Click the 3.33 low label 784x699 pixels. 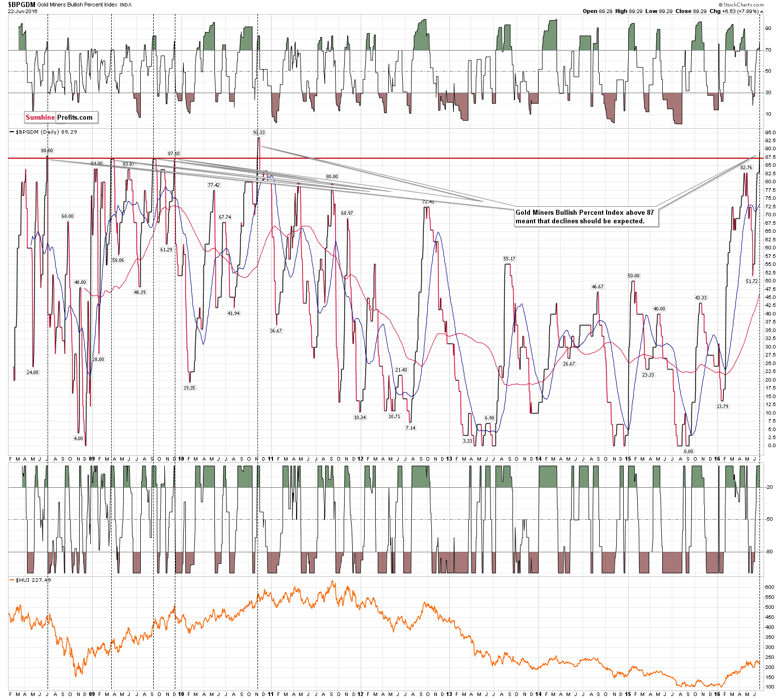pyautogui.click(x=467, y=441)
